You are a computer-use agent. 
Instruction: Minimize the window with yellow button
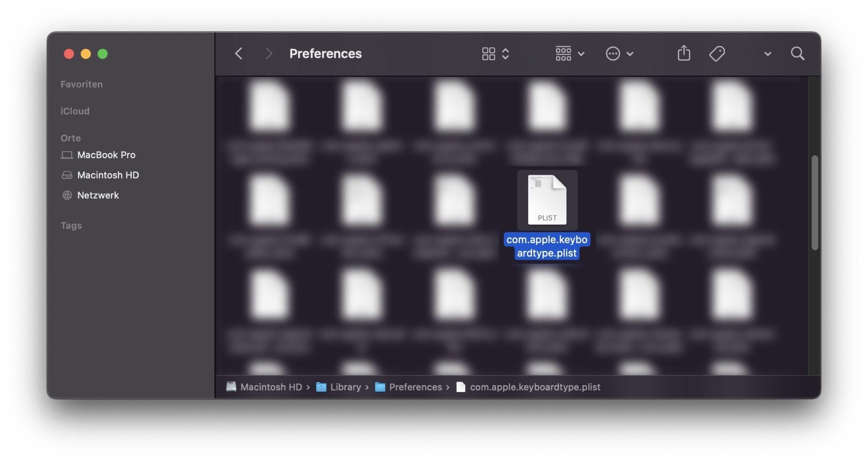tap(86, 54)
